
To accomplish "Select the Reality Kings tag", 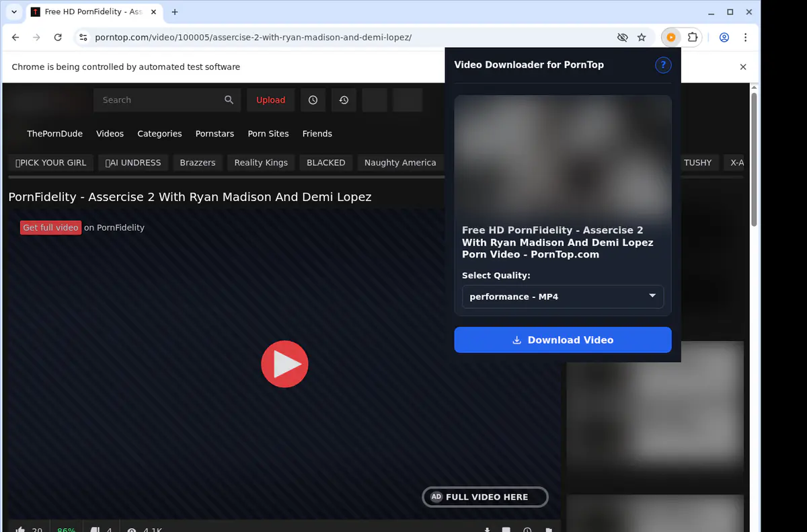I will [x=261, y=163].
